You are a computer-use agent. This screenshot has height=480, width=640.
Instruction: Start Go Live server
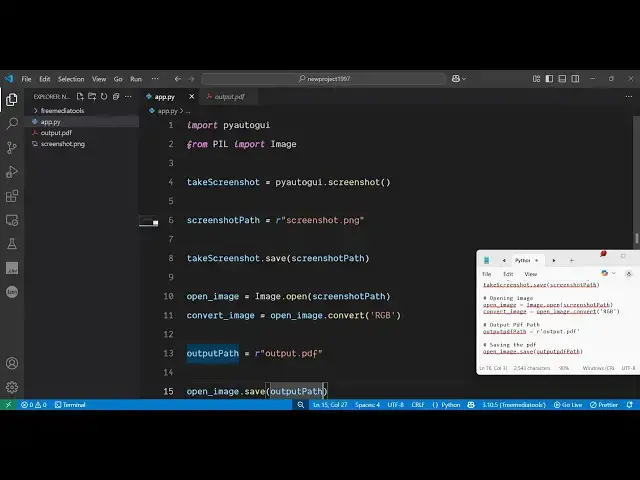[568, 404]
